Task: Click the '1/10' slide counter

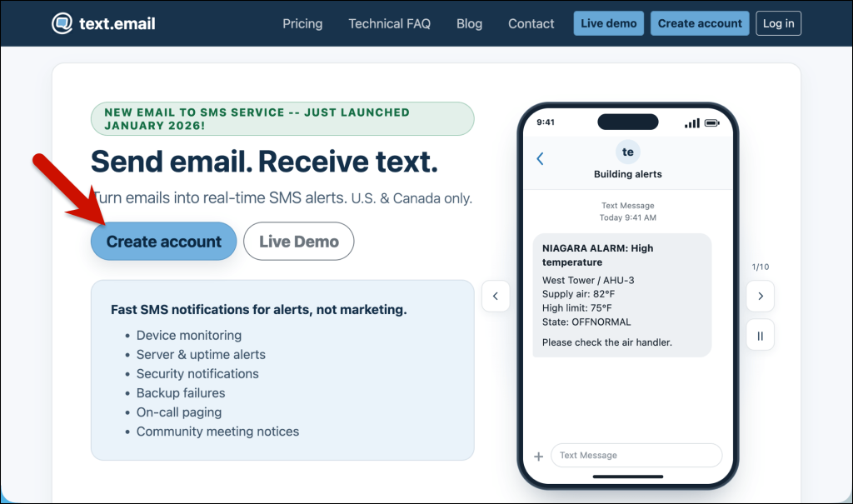Action: point(761,267)
